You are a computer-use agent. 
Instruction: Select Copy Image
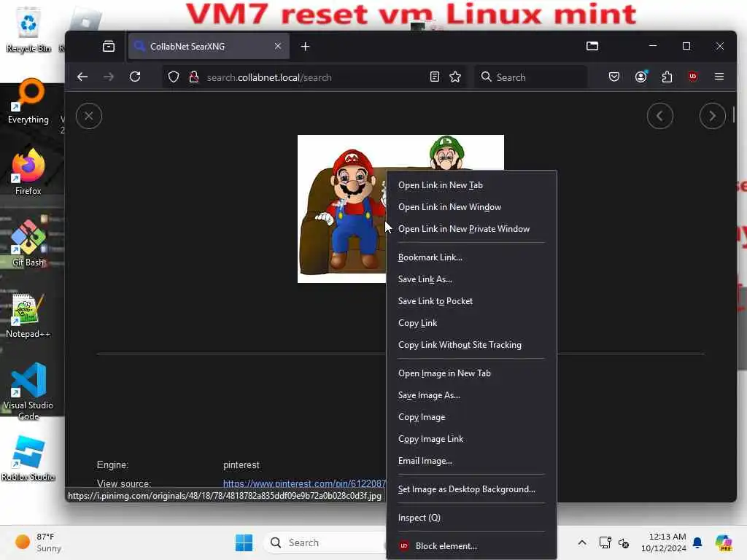pyautogui.click(x=471, y=417)
